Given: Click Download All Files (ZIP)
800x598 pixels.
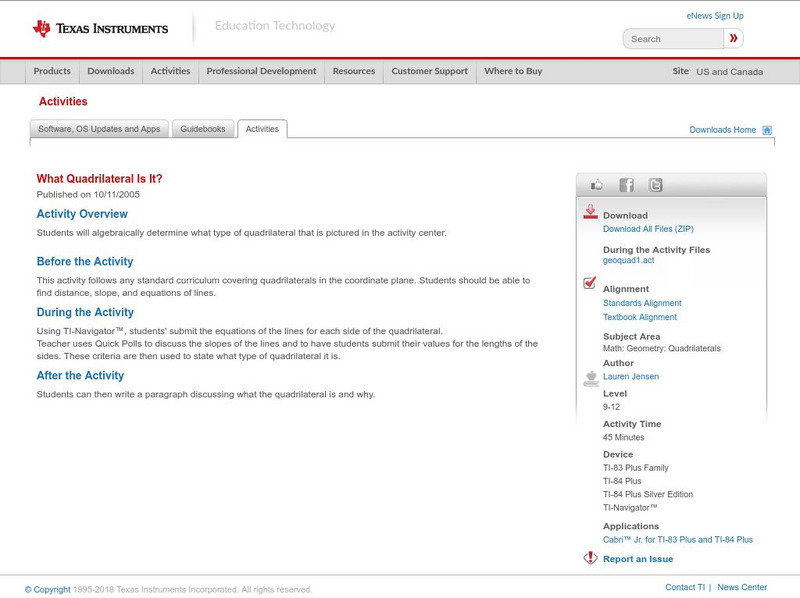Looking at the screenshot, I should 648,229.
